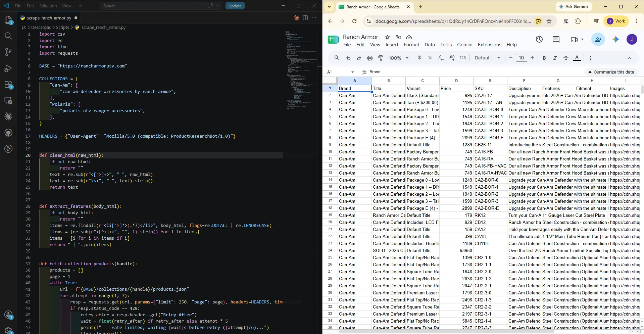Undo last action in Sheets toolbar

coord(348,58)
